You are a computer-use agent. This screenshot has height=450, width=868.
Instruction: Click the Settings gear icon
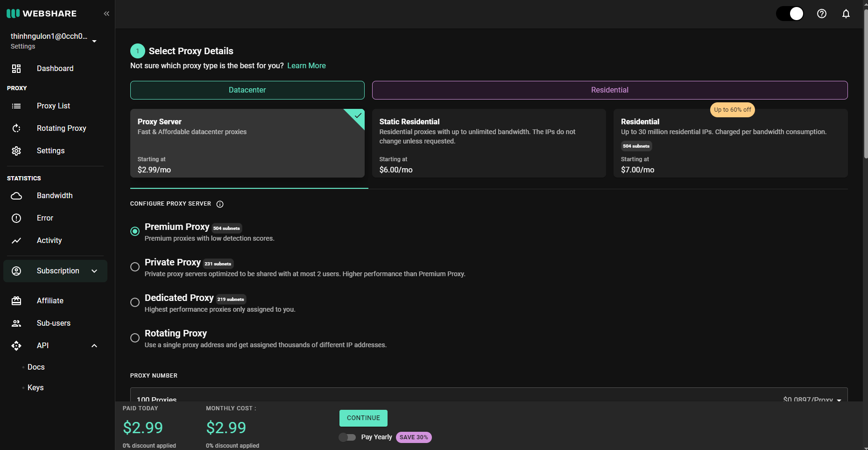pyautogui.click(x=16, y=151)
